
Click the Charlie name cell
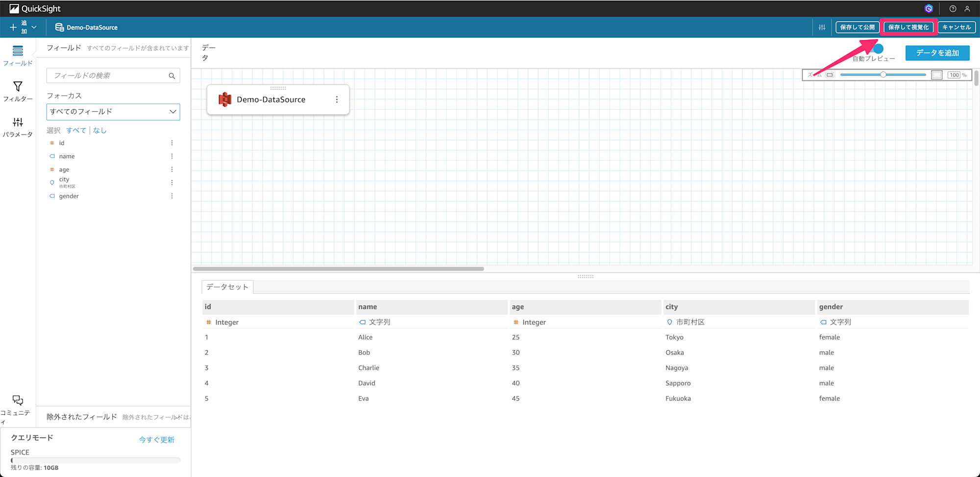368,368
